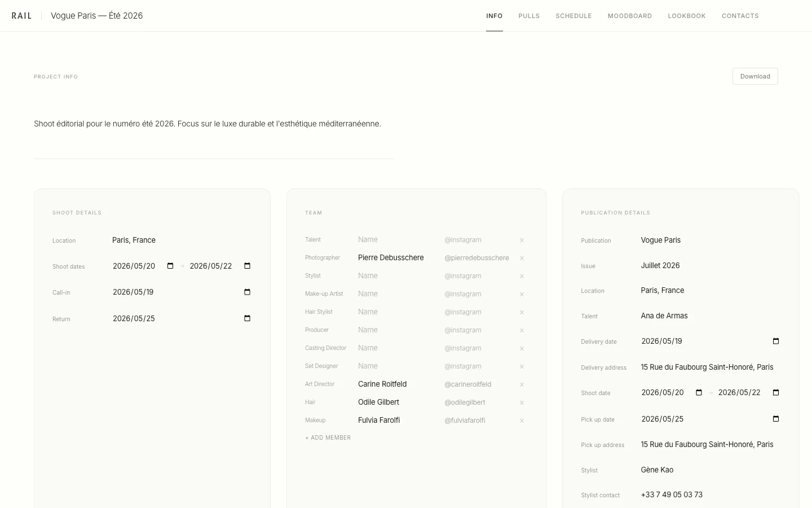Open calendar picker for publication Shoot date start
The width and height of the screenshot is (812, 508).
coord(699,392)
